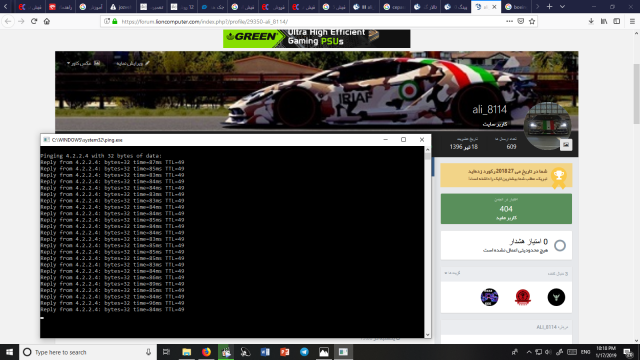Open the Action Center notifications
This screenshot has width=640, height=360.
pos(628,352)
